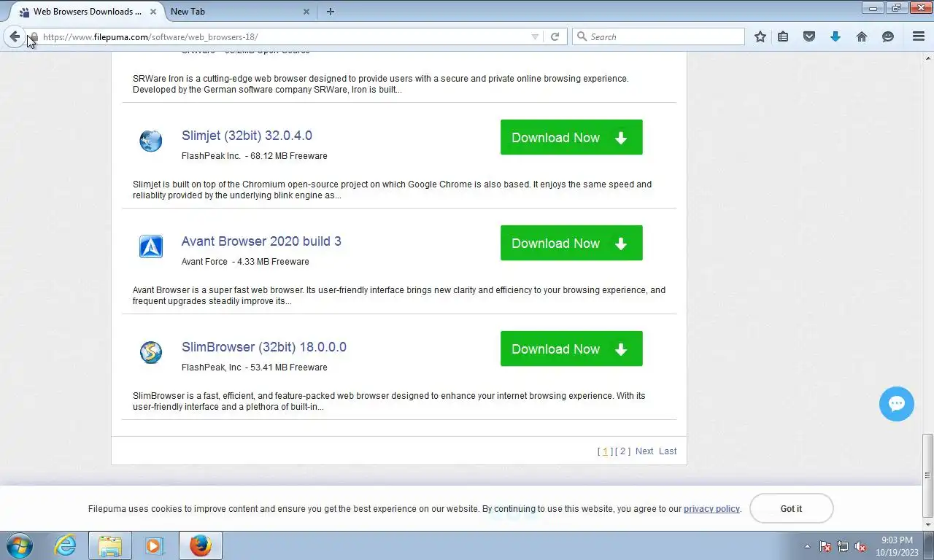The image size is (934, 560).
Task: Accept cookies with Got it button
Action: click(x=791, y=508)
